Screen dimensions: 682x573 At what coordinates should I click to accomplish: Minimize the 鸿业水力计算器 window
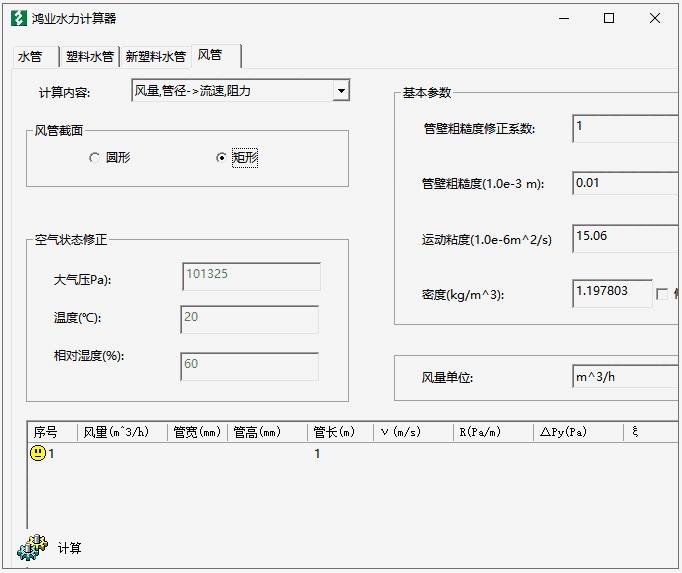pos(564,18)
